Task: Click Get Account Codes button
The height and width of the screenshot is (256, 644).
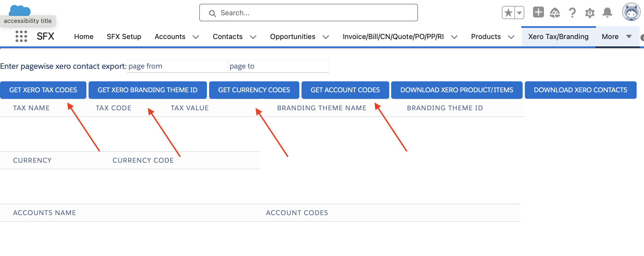Action: tap(345, 90)
